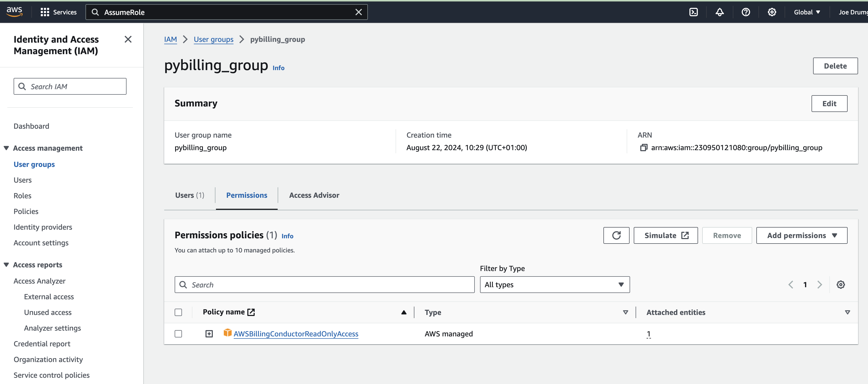The image size is (868, 384).
Task: Sort by Policy name ascending arrow
Action: point(404,312)
